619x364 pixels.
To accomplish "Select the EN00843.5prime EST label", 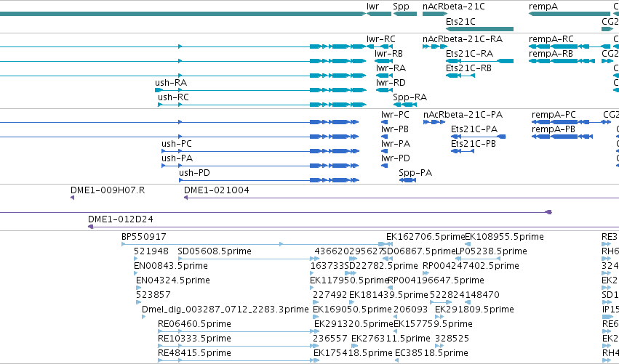I will [x=171, y=266].
